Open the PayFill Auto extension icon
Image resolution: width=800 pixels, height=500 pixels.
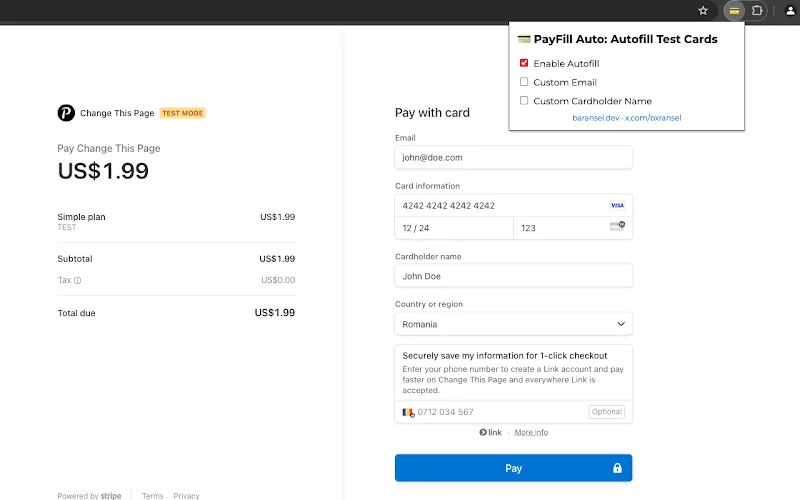click(x=734, y=11)
